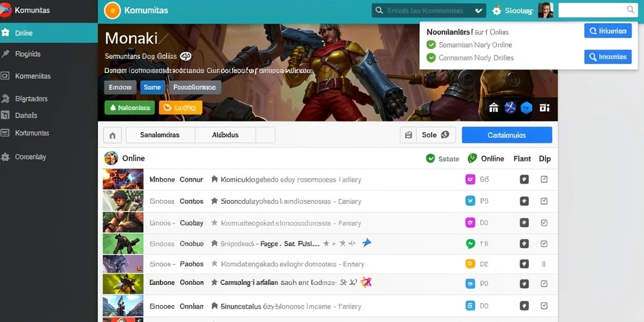Click lower blue Inoomtas button in popup

608,57
